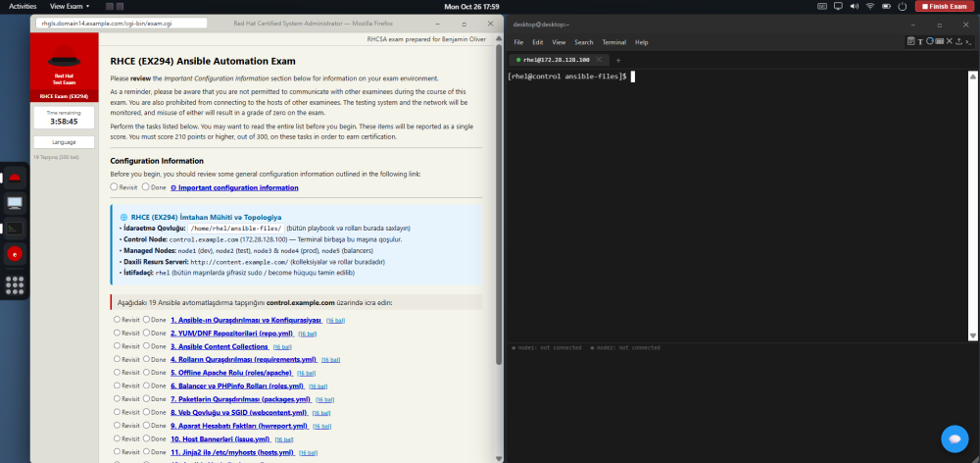This screenshot has width=980, height=463.
Task: Show the applications grid in the dock
Action: [15, 285]
